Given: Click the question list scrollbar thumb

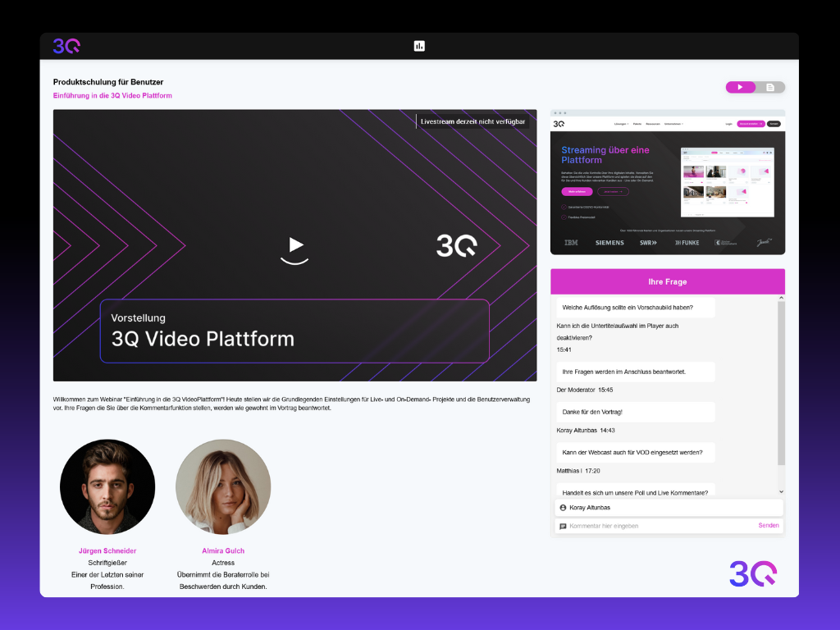Looking at the screenshot, I should tap(781, 383).
